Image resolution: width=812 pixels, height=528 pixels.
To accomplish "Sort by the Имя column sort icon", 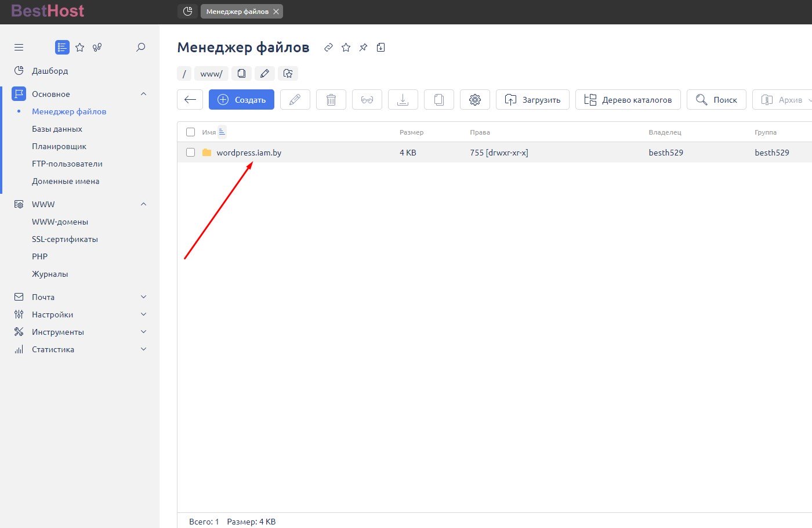I will [222, 132].
